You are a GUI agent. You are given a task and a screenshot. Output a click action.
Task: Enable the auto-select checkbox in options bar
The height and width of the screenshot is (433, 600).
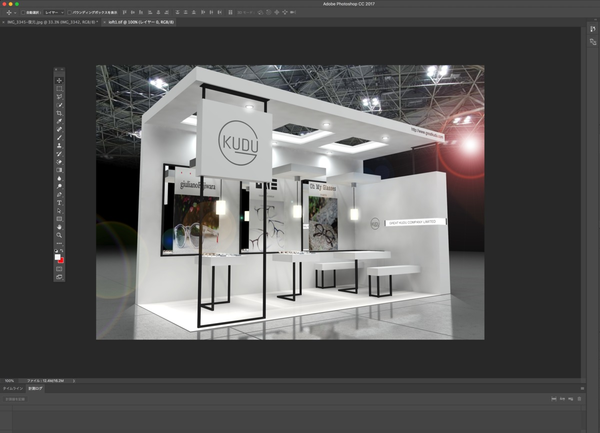click(x=23, y=13)
